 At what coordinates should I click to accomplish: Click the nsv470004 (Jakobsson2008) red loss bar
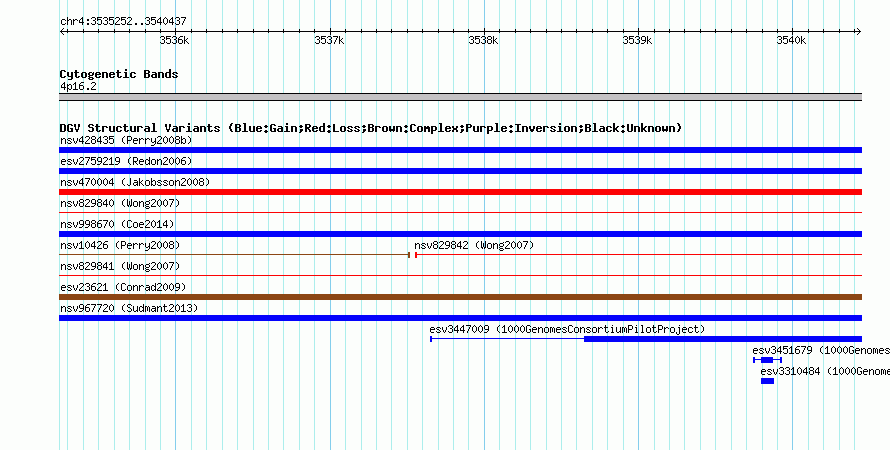[x=460, y=192]
